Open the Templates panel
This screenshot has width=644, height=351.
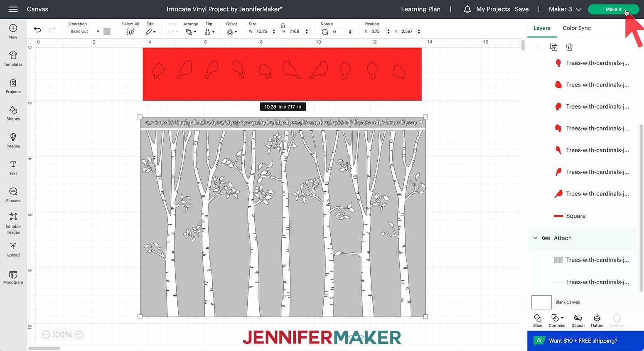pyautogui.click(x=13, y=59)
